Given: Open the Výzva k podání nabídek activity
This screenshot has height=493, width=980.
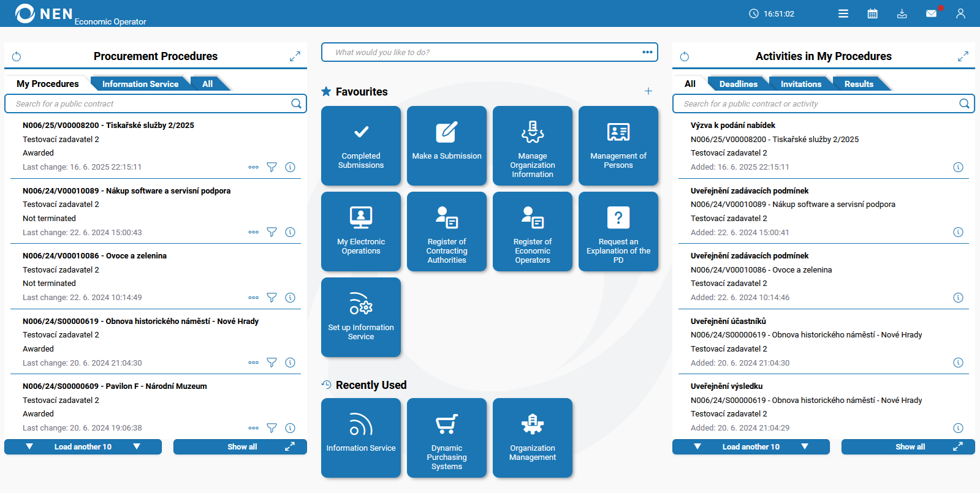Looking at the screenshot, I should (x=733, y=126).
